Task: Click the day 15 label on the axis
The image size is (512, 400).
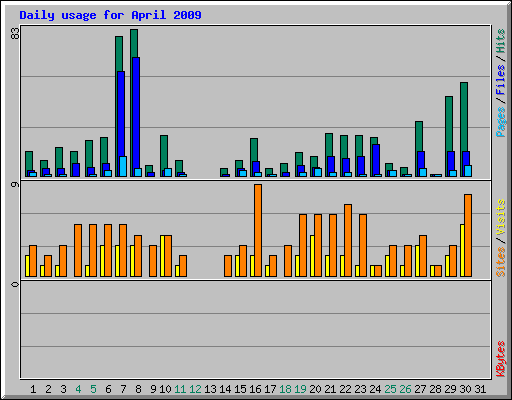Action: click(240, 389)
